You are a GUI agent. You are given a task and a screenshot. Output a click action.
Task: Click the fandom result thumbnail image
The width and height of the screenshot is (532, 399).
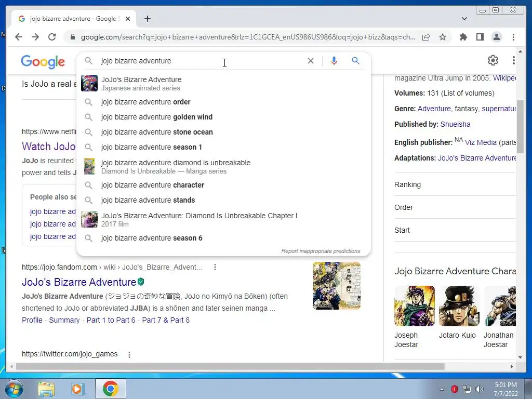pyautogui.click(x=337, y=286)
